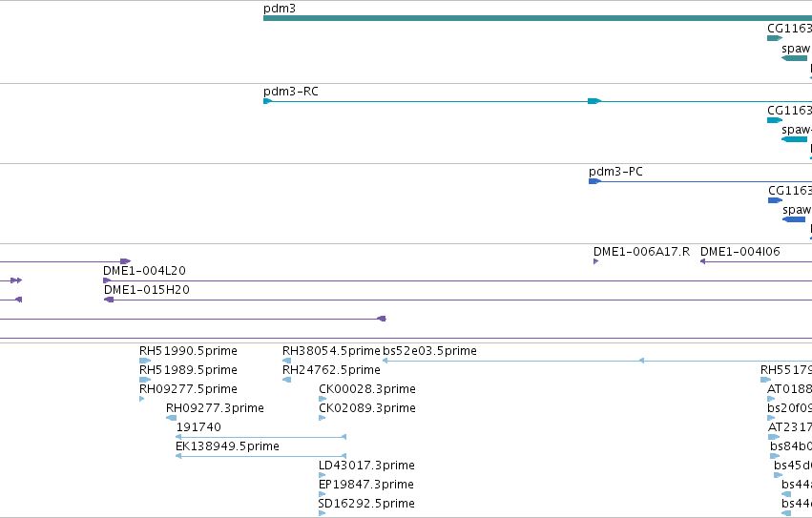Click the pdm3-RC second exon glyph

(x=594, y=101)
